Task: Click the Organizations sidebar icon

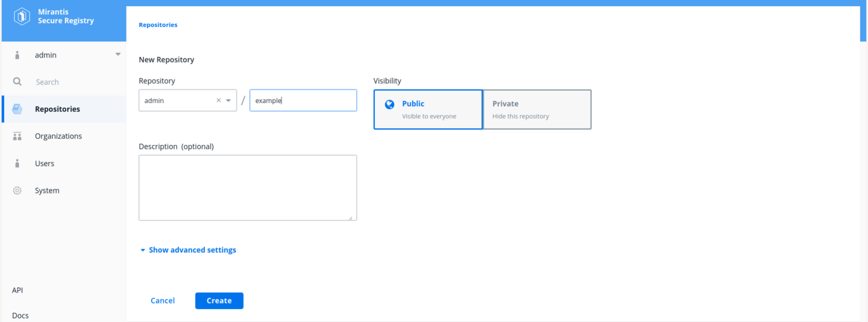Action: 18,136
